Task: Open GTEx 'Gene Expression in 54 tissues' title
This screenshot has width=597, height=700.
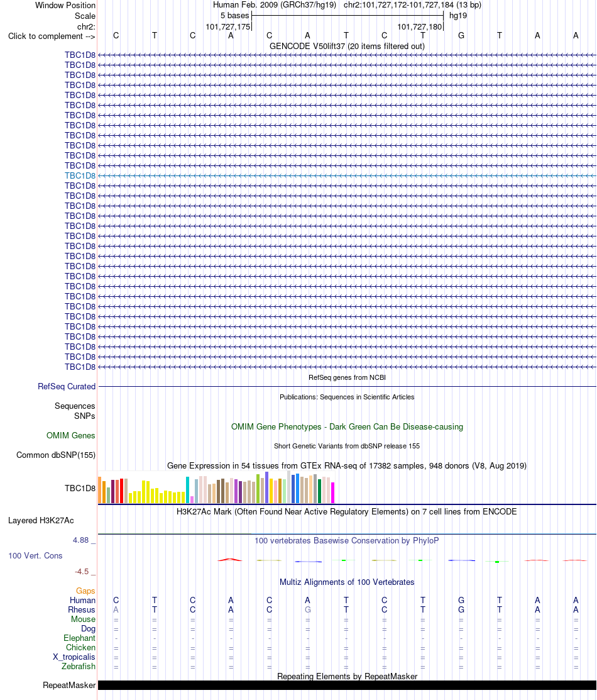Action: tap(347, 465)
